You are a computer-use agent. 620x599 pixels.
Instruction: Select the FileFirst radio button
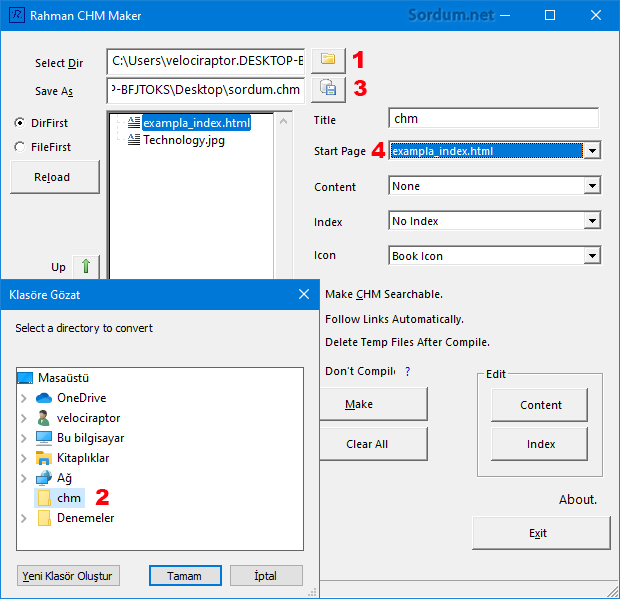pyautogui.click(x=19, y=147)
